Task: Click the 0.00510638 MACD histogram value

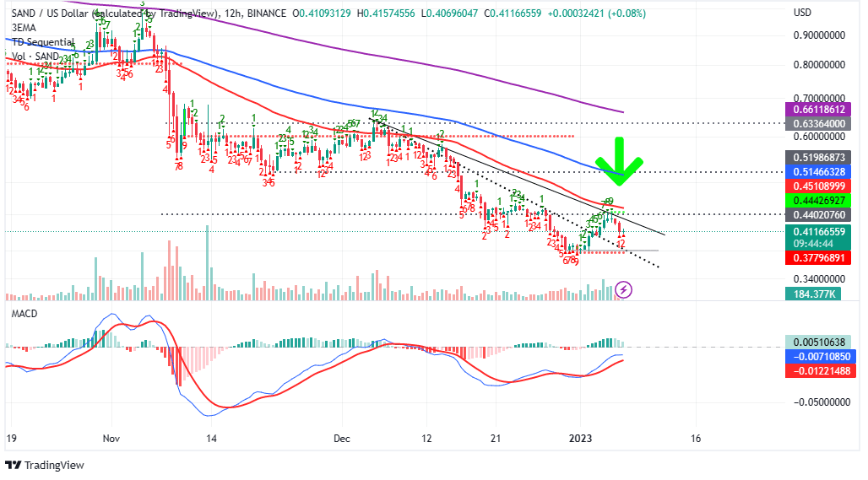Action: click(819, 342)
